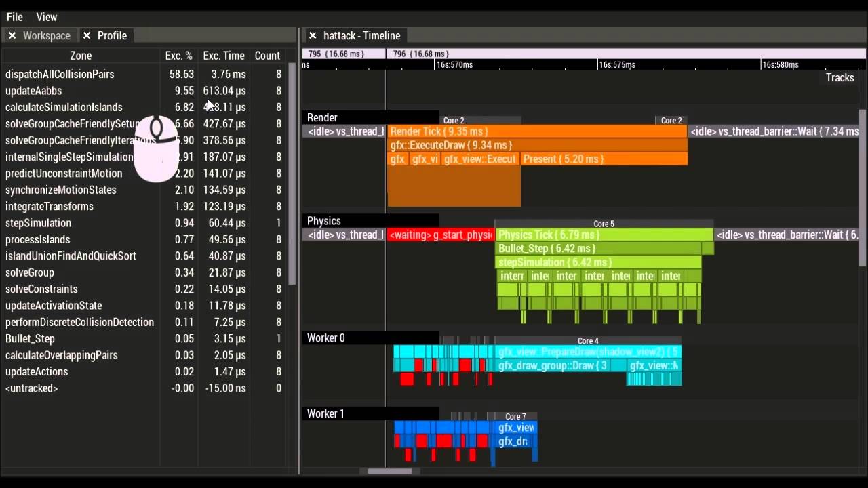The width and height of the screenshot is (868, 488).
Task: Select the calculateSimulationIslands zone row
Action: click(x=144, y=107)
